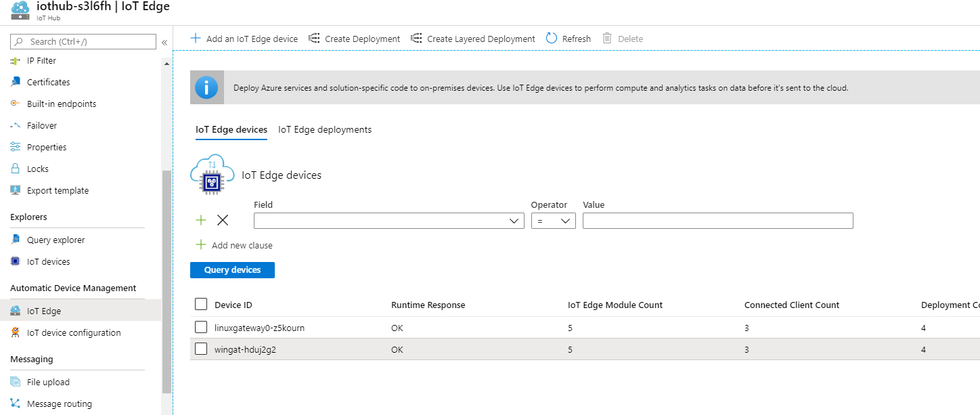The image size is (980, 415).
Task: Click the Add an IoT Edge device plus icon
Action: 196,39
